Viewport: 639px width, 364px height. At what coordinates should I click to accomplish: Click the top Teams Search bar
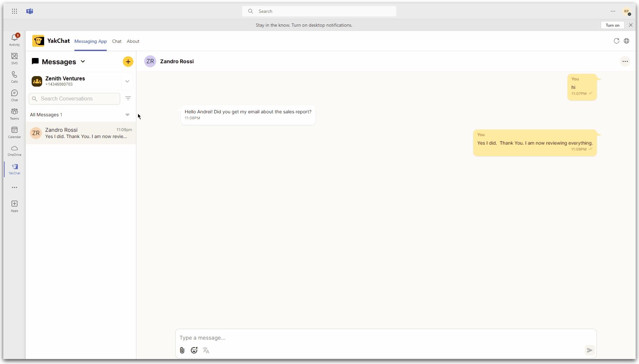(319, 11)
